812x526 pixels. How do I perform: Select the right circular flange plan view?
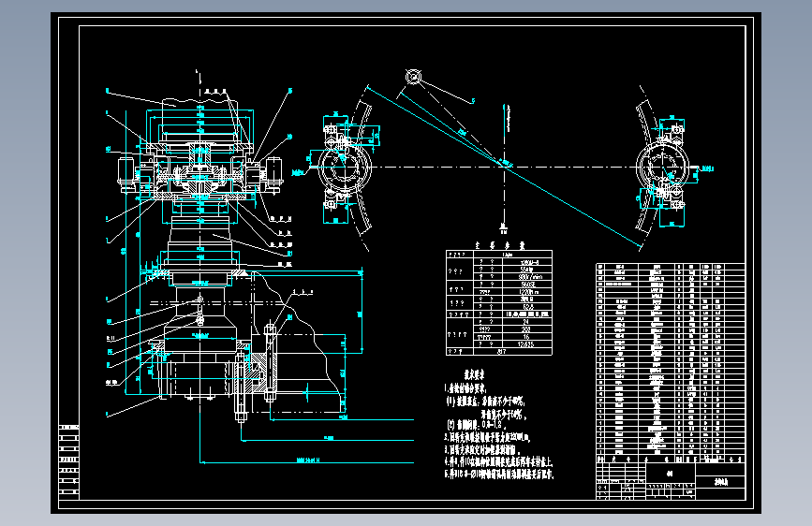[663, 167]
